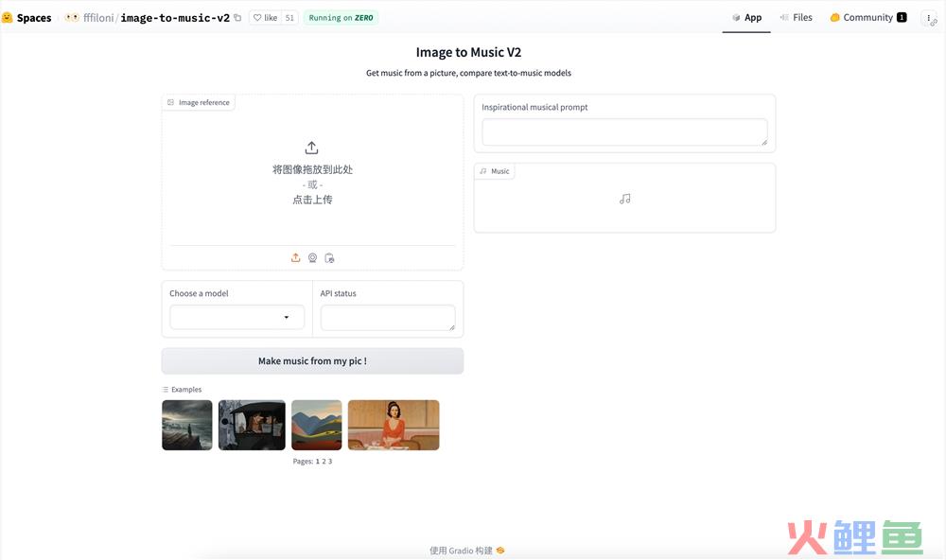
Task: Click into the API status text field
Action: pyautogui.click(x=388, y=318)
